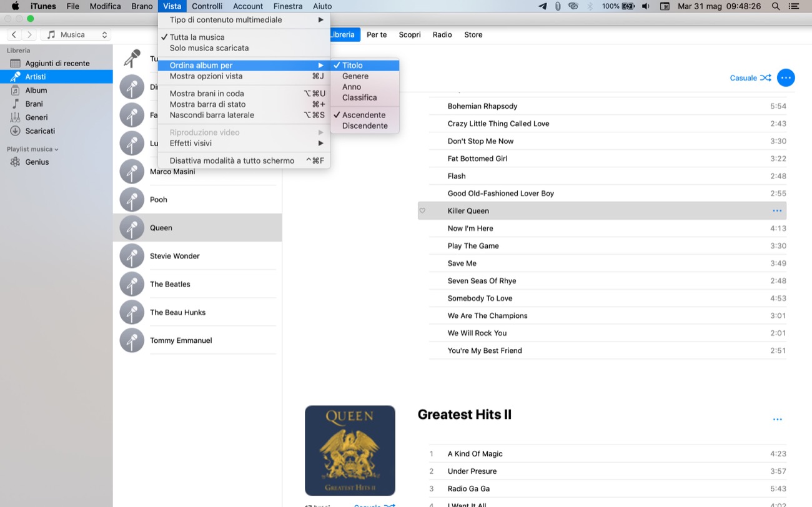Open more options for Killer Queen track

[778, 211]
